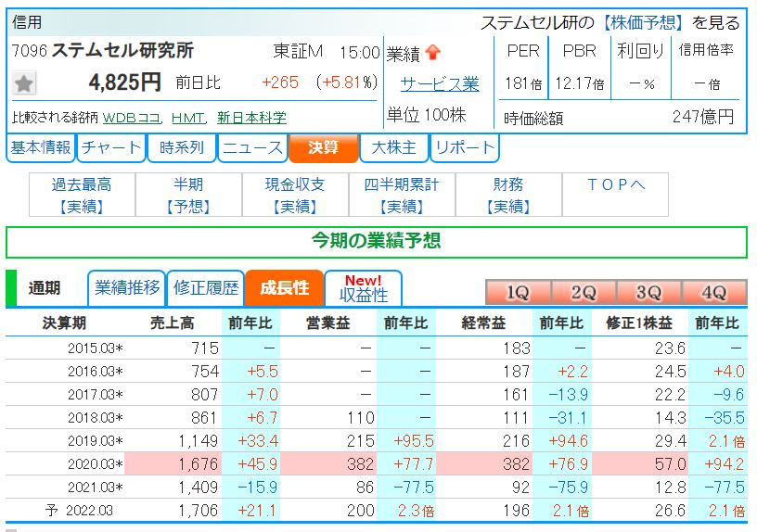This screenshot has width=757, height=532.
Task: Open the 基本情報 tab
Action: [41, 147]
